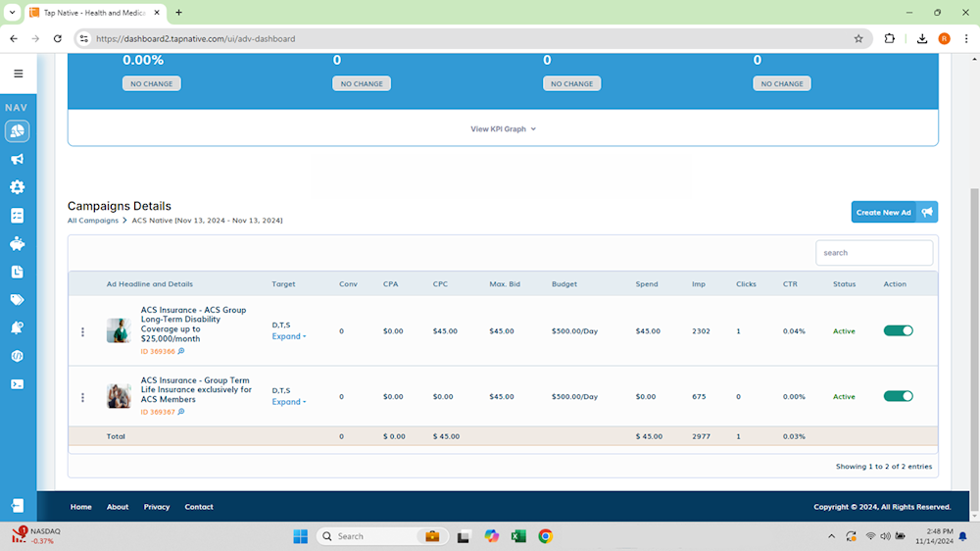Open the Long-Term Disability ad thumbnail

pos(119,330)
